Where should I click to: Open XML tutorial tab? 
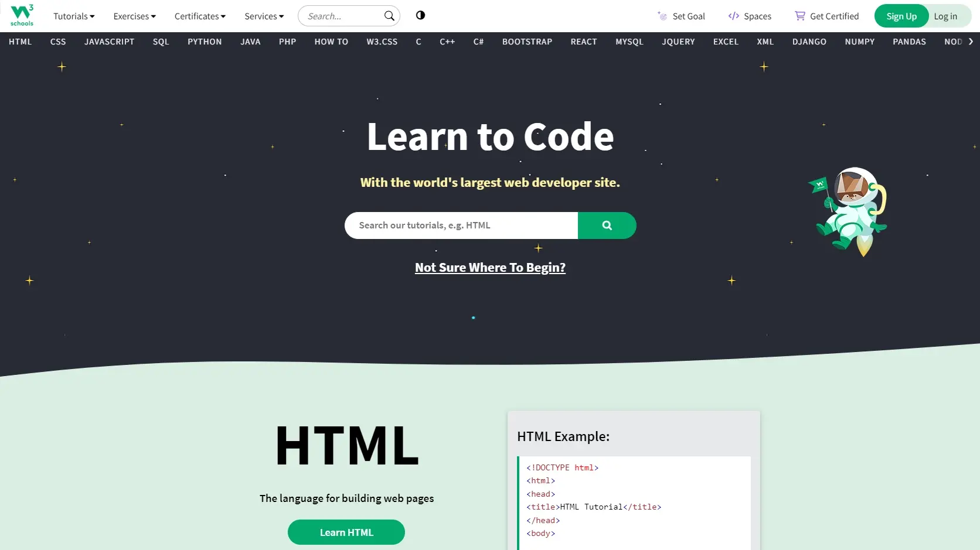765,42
